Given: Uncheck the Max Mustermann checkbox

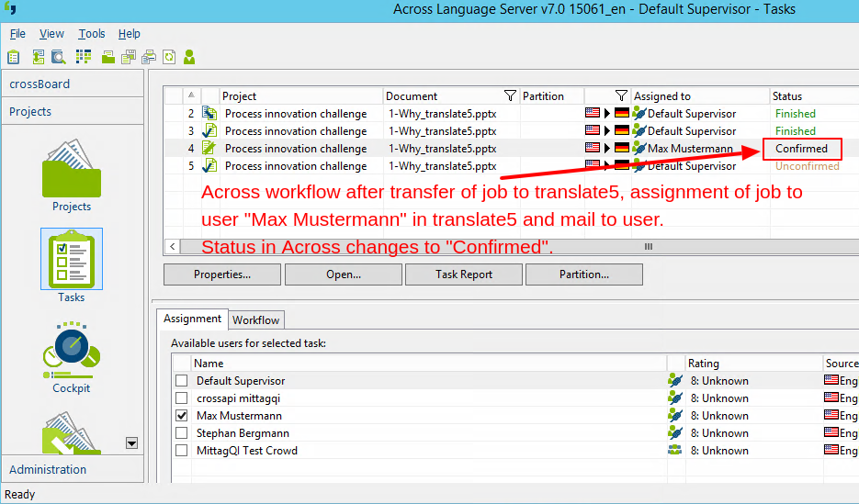Looking at the screenshot, I should (x=181, y=415).
